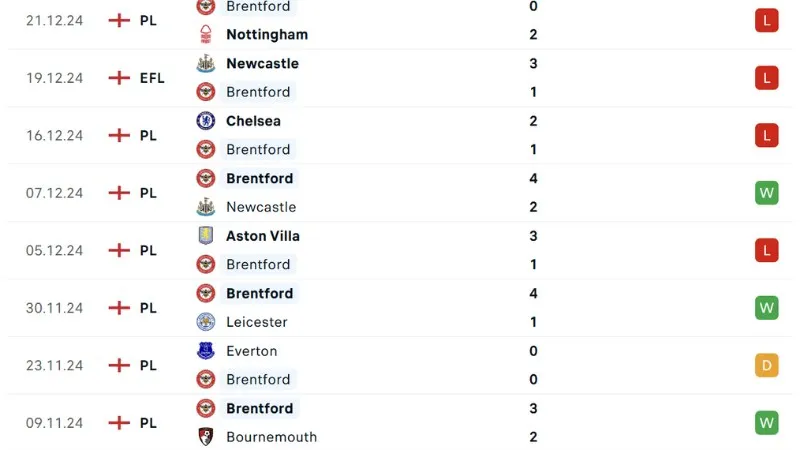Click the England flag beside EFL
This screenshot has height=450, width=800.
pos(120,78)
